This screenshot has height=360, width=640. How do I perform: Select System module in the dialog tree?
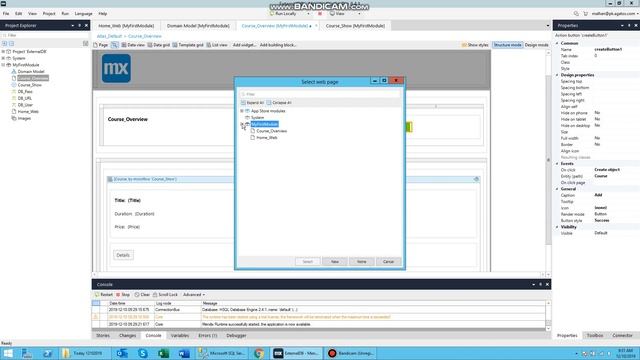coord(257,118)
